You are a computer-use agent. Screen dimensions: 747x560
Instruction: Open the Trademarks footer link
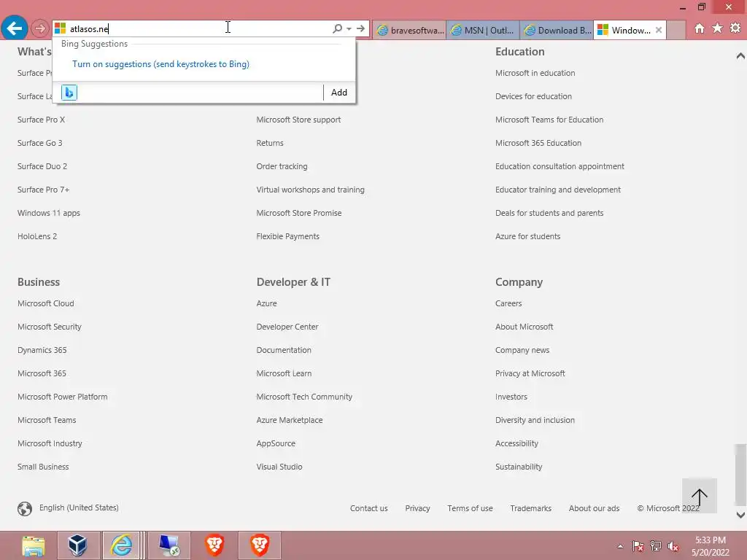tap(531, 508)
